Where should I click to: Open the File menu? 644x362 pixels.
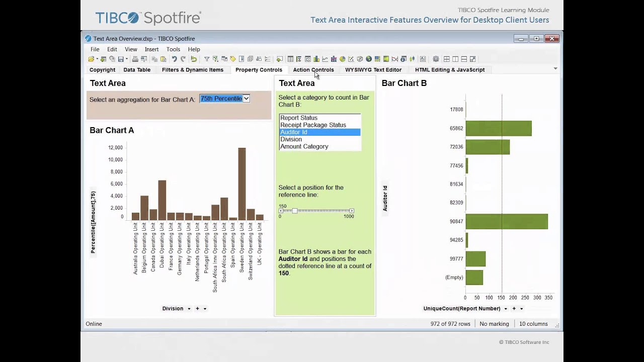tap(95, 49)
